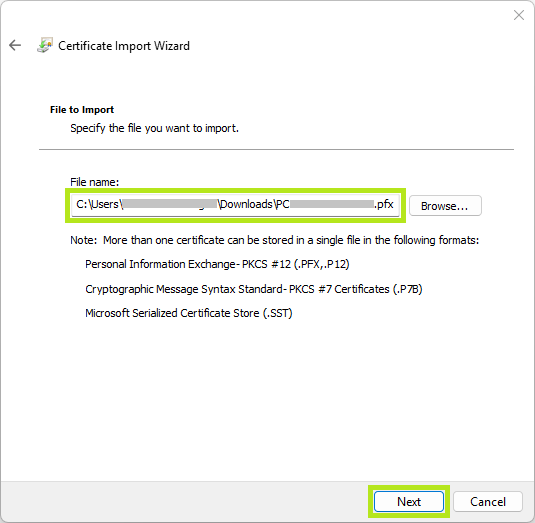The image size is (535, 523).
Task: Click 'Specify the file you want to import.' text
Action: (x=155, y=128)
